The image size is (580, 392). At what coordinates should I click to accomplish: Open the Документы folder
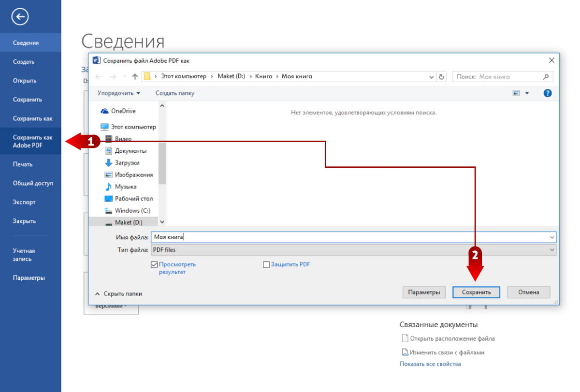[x=126, y=151]
